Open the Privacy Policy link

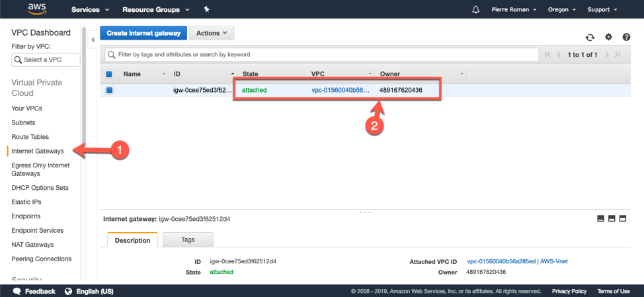(x=569, y=291)
